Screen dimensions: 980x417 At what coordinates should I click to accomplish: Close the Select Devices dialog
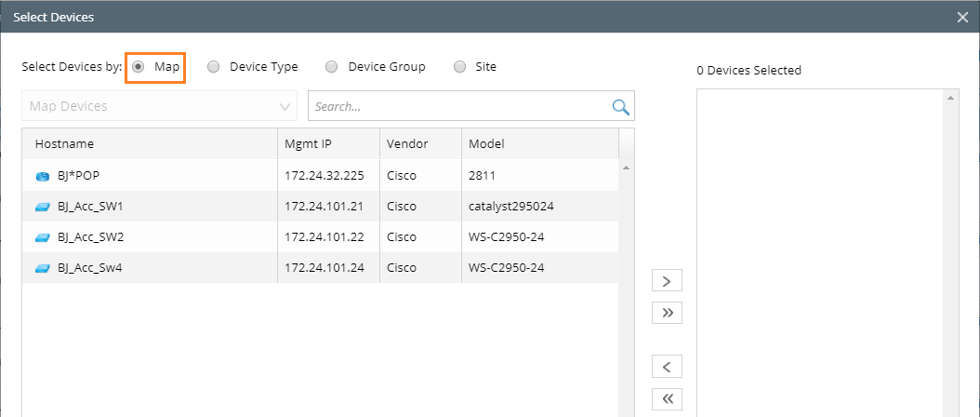pyautogui.click(x=963, y=17)
